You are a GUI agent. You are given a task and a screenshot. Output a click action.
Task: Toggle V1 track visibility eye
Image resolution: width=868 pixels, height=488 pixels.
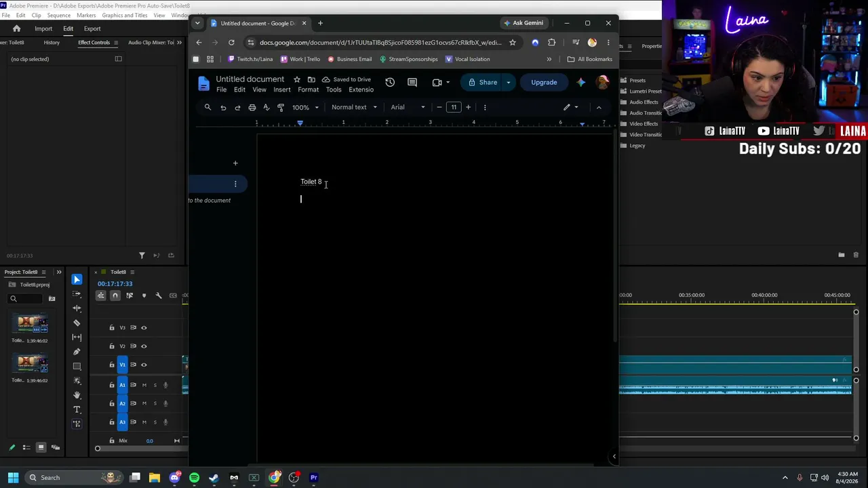(144, 365)
